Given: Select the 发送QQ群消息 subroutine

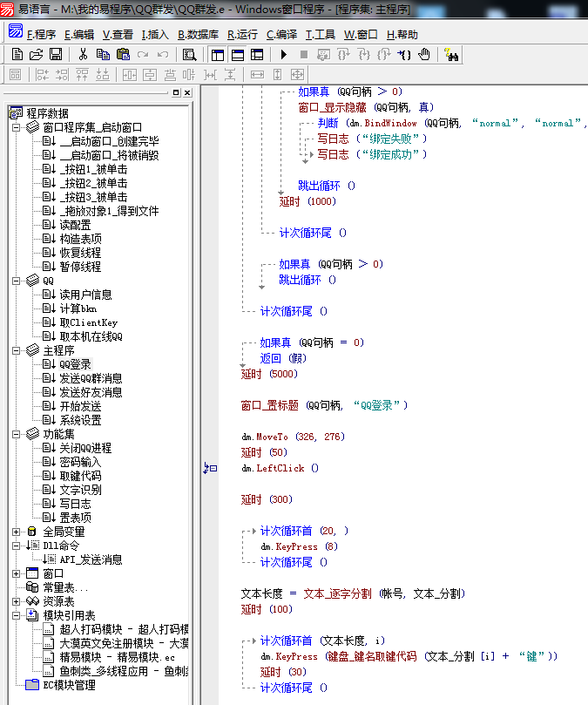Looking at the screenshot, I should pos(91,378).
